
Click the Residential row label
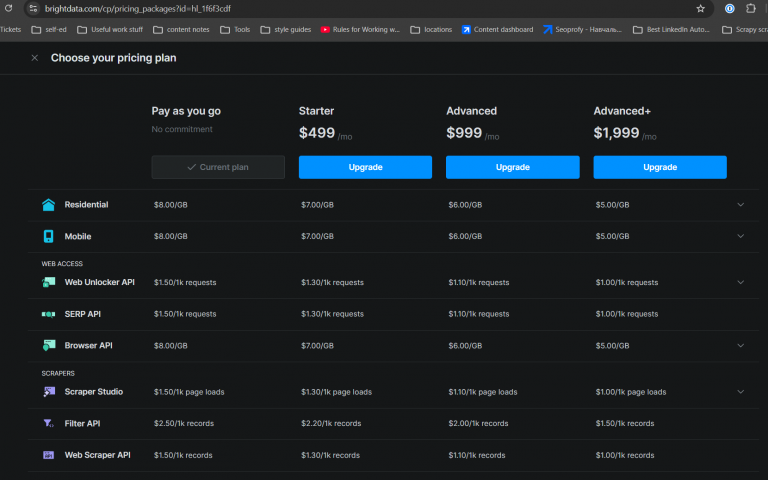pyautogui.click(x=86, y=205)
